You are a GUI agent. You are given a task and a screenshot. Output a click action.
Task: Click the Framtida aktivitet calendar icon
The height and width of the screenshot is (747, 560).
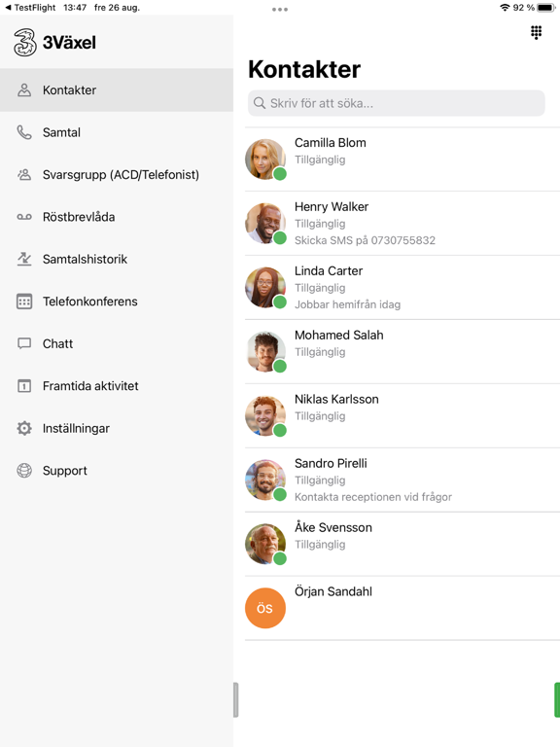pyautogui.click(x=24, y=386)
